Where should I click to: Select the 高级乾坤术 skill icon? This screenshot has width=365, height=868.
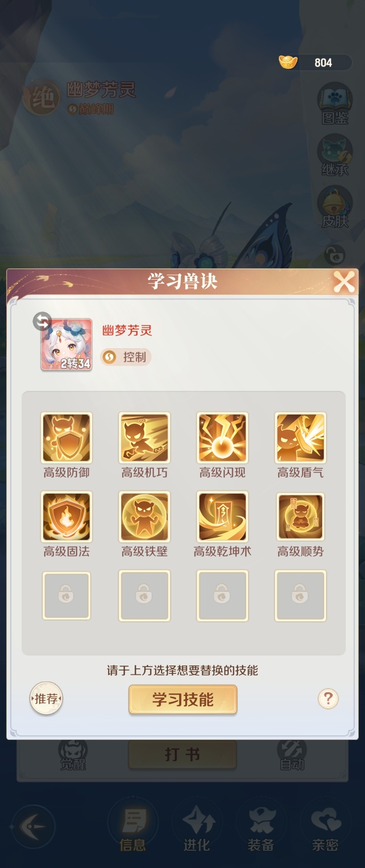222,517
